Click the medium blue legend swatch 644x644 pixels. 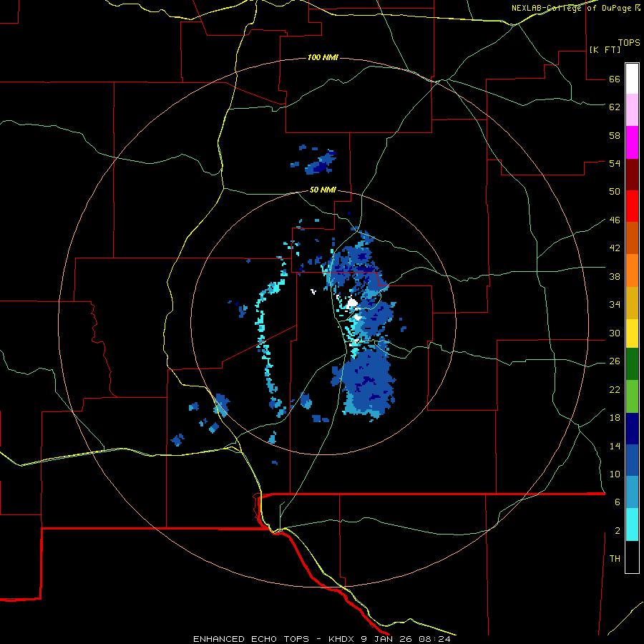coord(632,460)
